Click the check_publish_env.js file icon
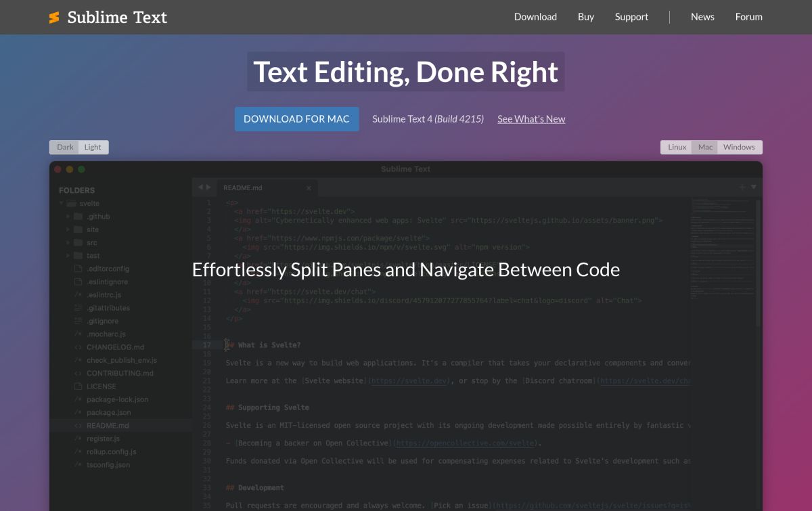Screen dimensions: 812x511 click(x=78, y=360)
